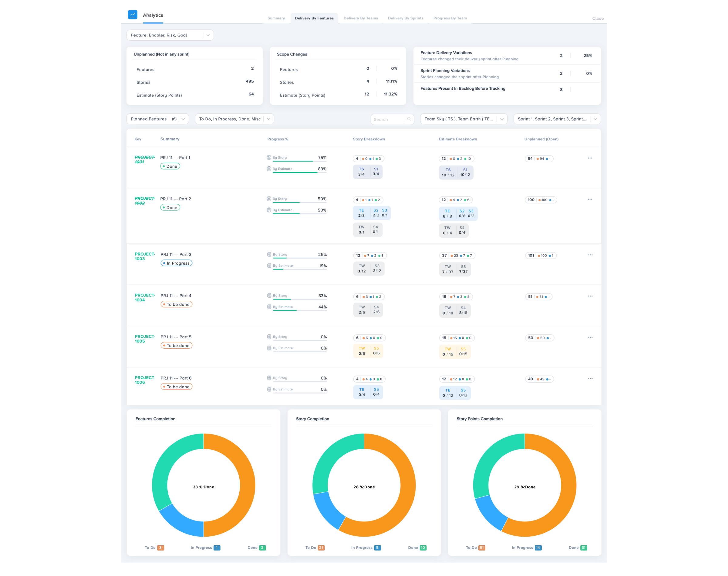The height and width of the screenshot is (576, 728).
Task: Open the ellipsis menu on PROJECT-1006 row
Action: click(x=590, y=378)
